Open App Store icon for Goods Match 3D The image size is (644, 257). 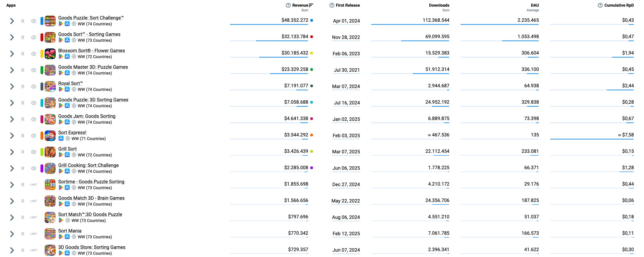pos(67,204)
